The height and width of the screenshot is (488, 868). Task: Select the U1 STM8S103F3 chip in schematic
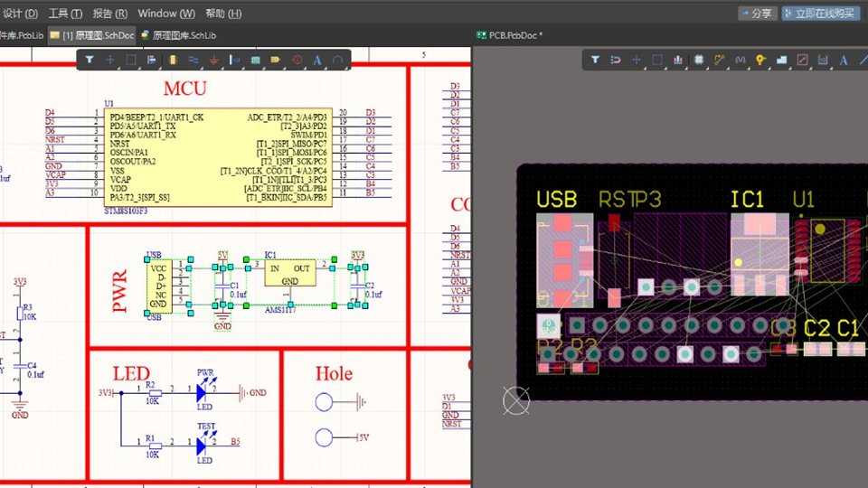pyautogui.click(x=218, y=157)
